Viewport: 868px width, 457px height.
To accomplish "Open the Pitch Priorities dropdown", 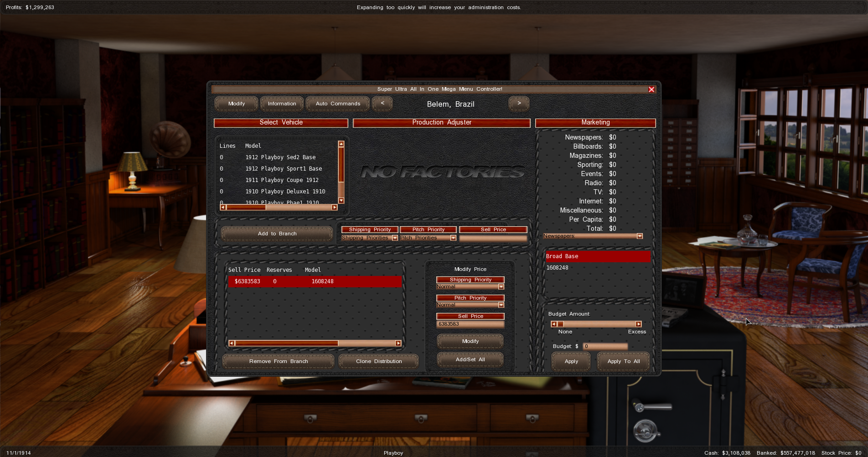I will tap(453, 238).
